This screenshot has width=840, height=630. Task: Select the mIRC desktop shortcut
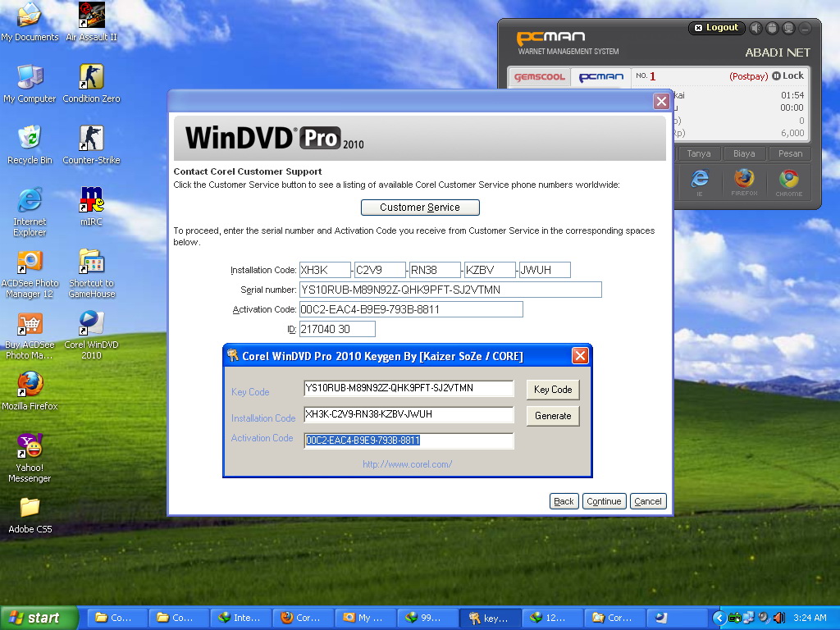[91, 206]
